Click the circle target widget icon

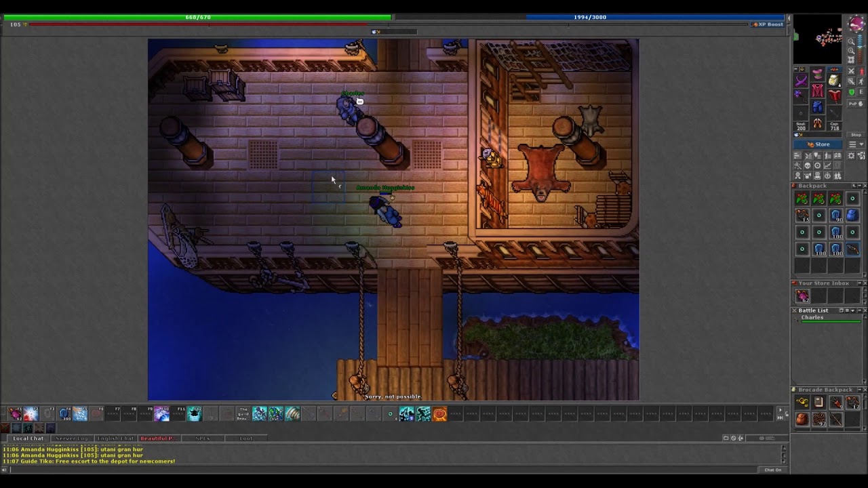pos(817,166)
